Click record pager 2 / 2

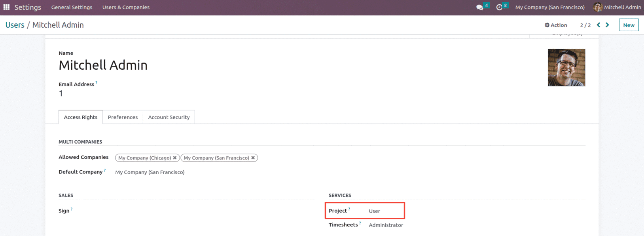(x=585, y=25)
